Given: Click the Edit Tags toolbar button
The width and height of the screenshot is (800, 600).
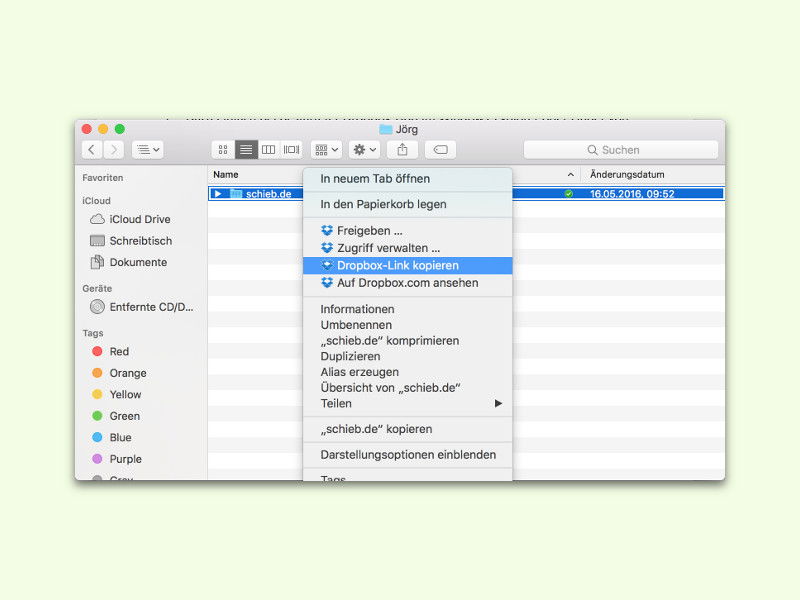Looking at the screenshot, I should 440,149.
